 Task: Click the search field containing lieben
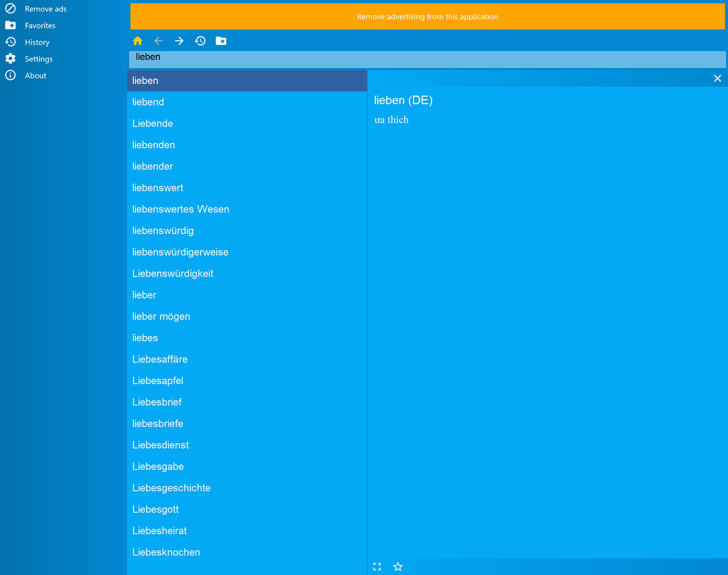427,60
